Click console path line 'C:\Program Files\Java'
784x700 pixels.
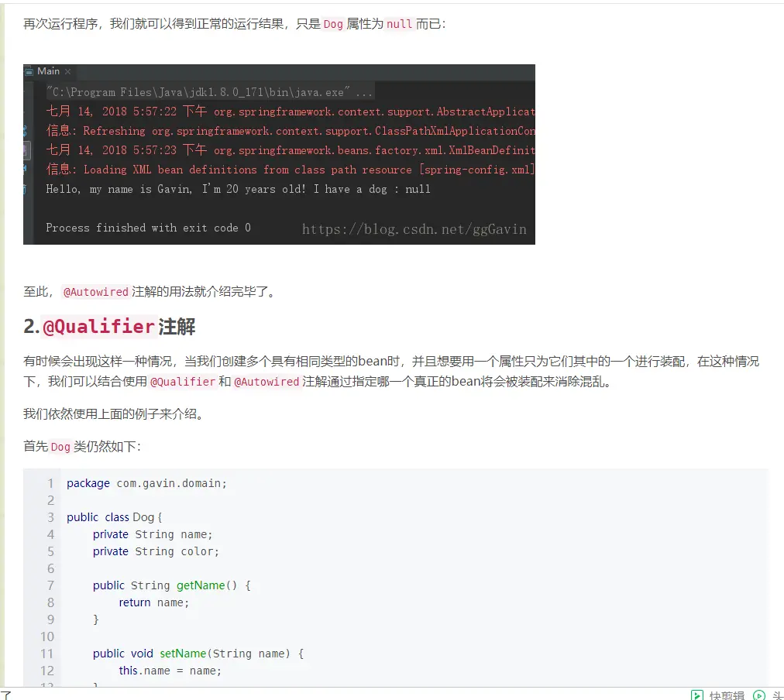coord(209,92)
